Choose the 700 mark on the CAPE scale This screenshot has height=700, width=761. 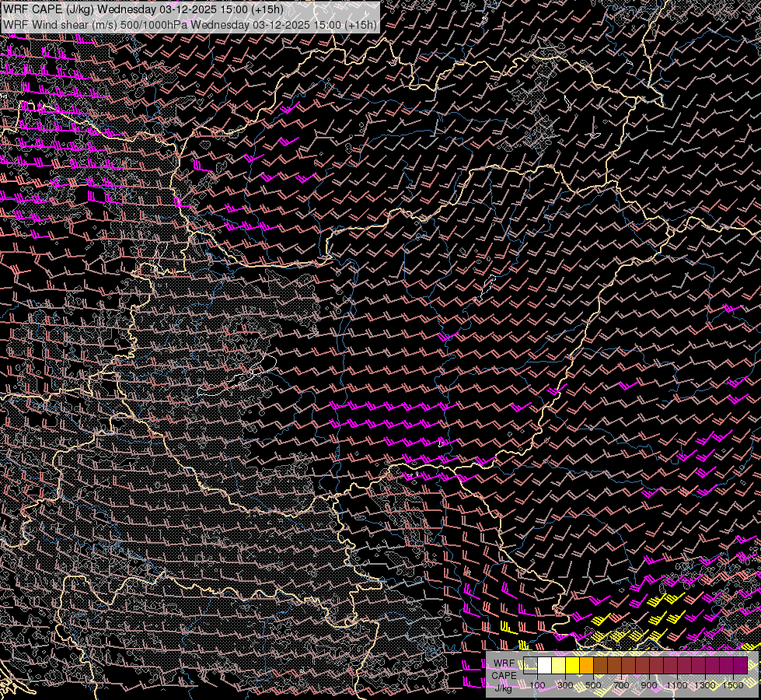click(621, 685)
